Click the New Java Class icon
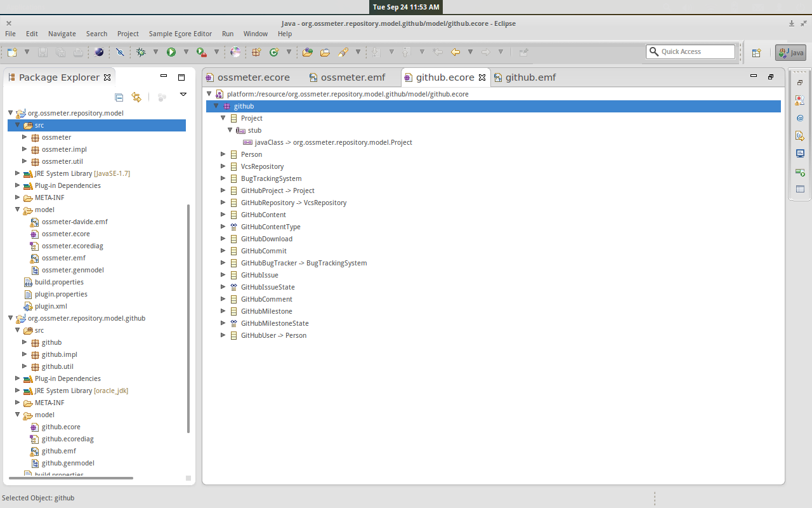Screen dimensions: 812x508 pos(274,52)
